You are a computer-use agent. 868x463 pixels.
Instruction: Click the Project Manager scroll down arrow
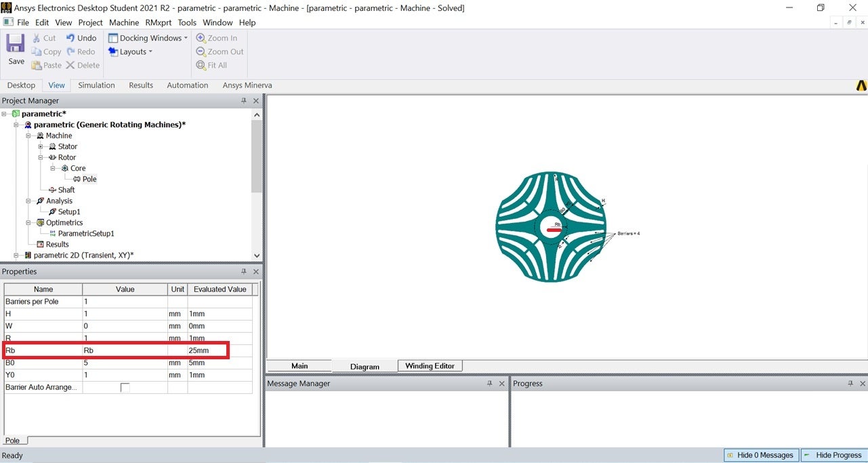pyautogui.click(x=256, y=256)
